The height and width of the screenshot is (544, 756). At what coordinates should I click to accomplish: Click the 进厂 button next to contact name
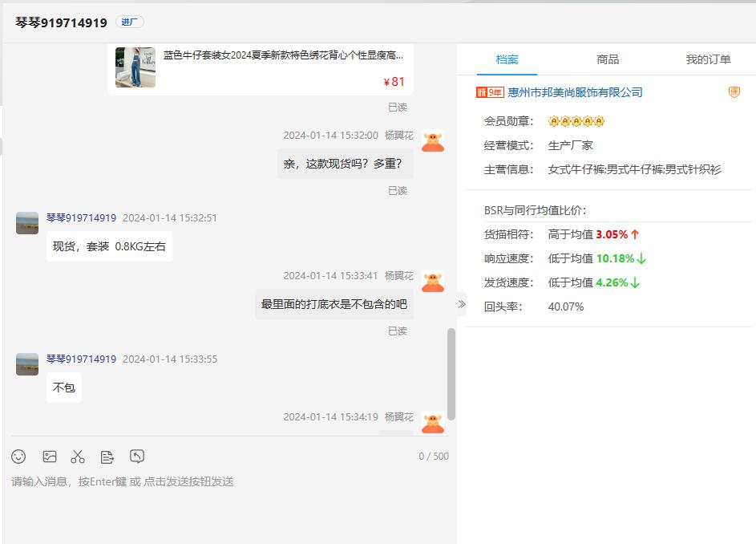point(129,22)
